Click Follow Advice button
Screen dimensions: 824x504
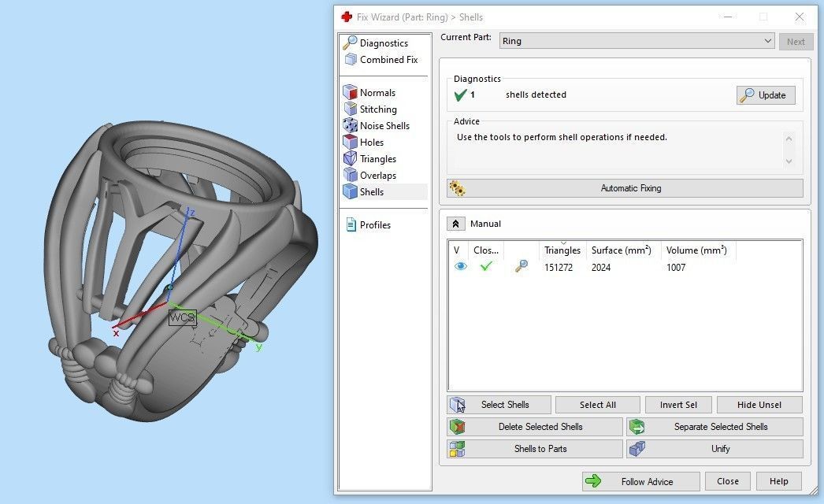640,481
